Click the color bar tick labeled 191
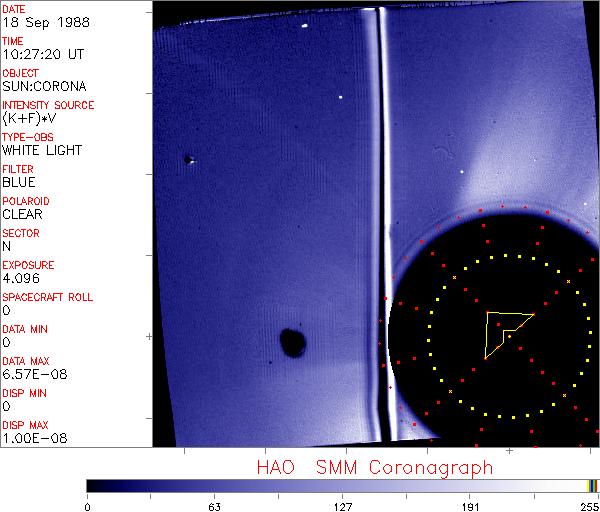This screenshot has height=512, width=600. coord(470,506)
